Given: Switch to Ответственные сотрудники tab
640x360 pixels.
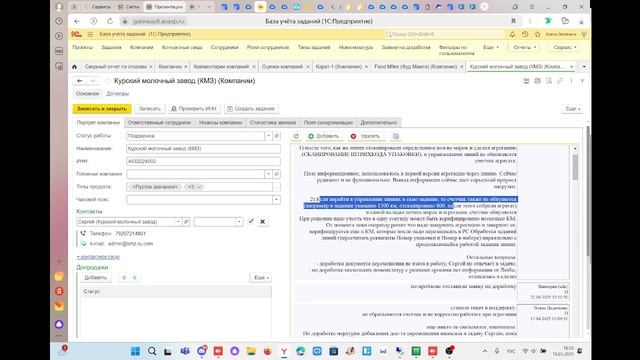Looking at the screenshot, I should pyautogui.click(x=159, y=122).
